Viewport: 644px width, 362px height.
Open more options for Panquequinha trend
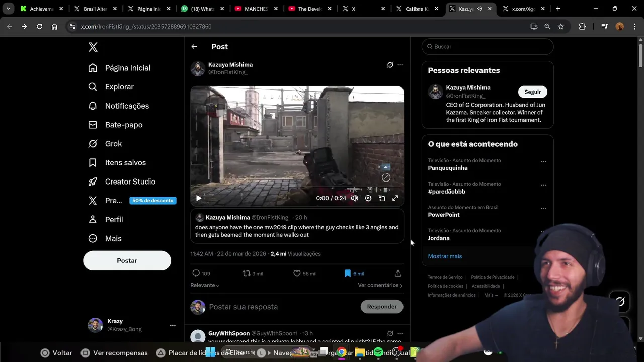543,162
